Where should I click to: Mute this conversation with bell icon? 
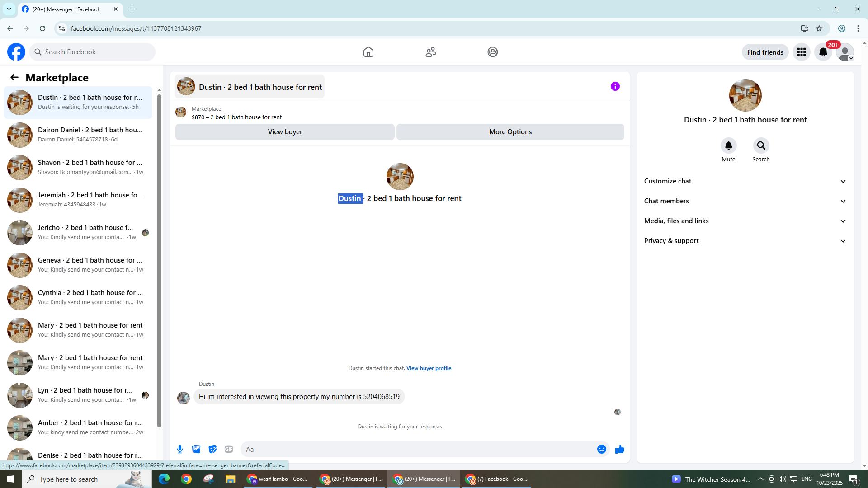point(728,145)
